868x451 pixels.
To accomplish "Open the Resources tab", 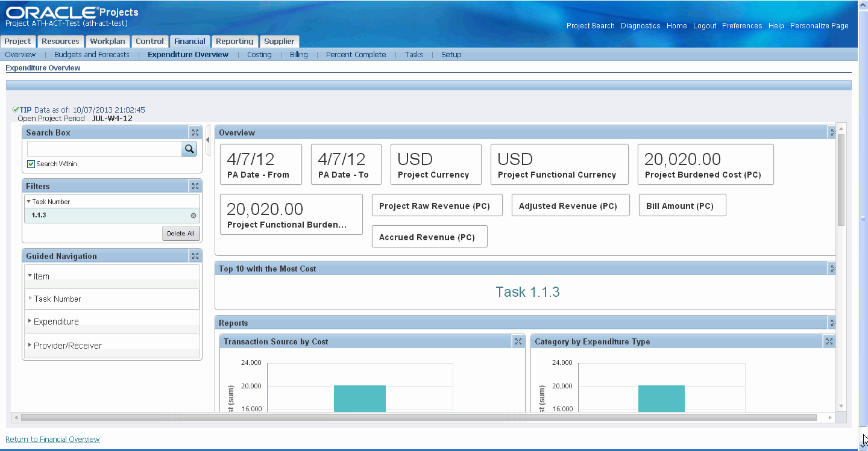I will (x=60, y=42).
